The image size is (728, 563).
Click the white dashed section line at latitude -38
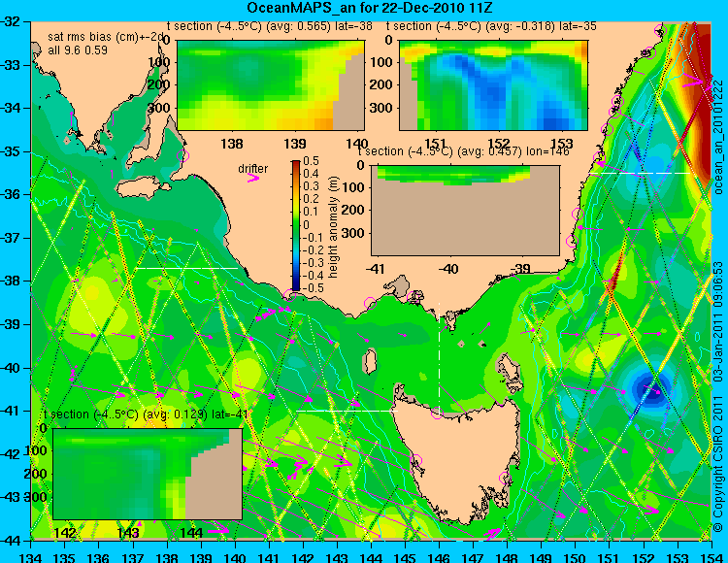(186, 268)
